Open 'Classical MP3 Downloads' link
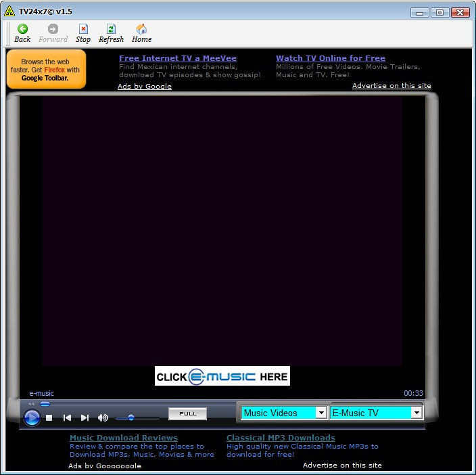Screen dimensions: 476x475 point(281,438)
